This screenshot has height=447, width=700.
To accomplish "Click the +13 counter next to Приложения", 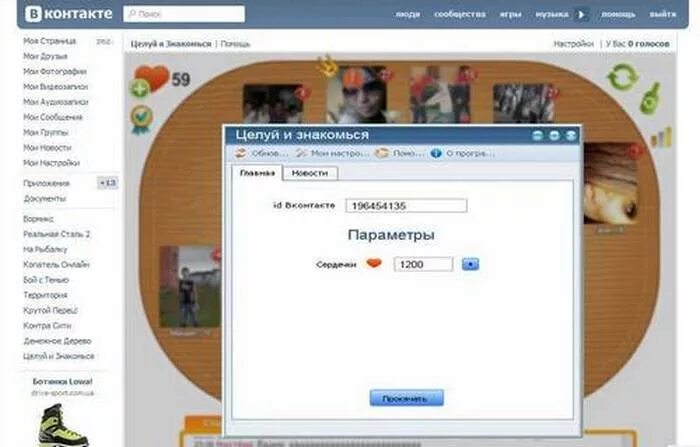I will (x=108, y=183).
